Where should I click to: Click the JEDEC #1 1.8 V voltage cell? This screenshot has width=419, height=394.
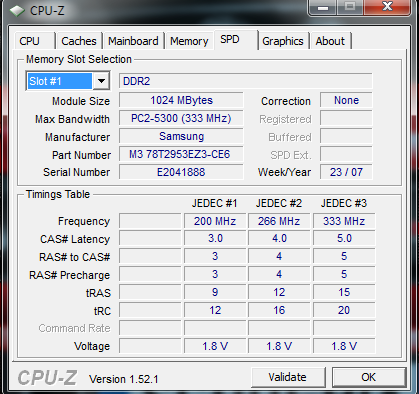pos(215,346)
